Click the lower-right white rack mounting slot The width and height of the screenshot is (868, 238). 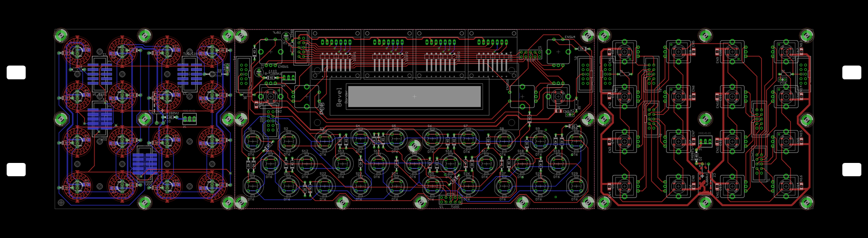tap(851, 170)
